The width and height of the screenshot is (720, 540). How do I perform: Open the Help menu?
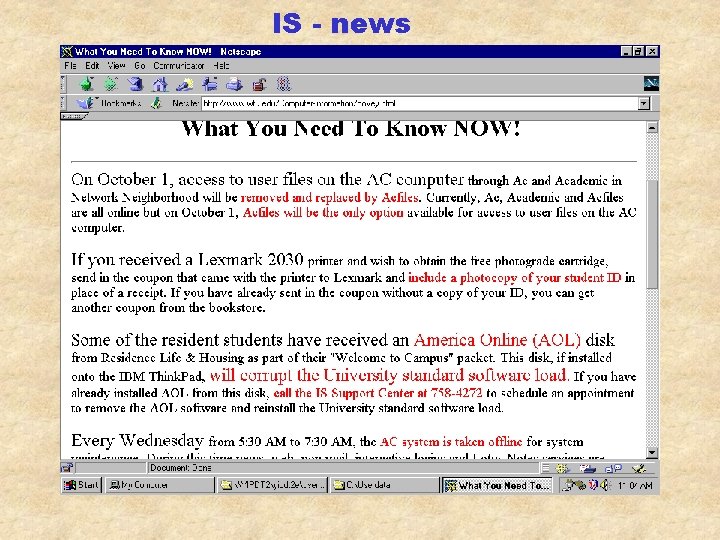pyautogui.click(x=221, y=66)
